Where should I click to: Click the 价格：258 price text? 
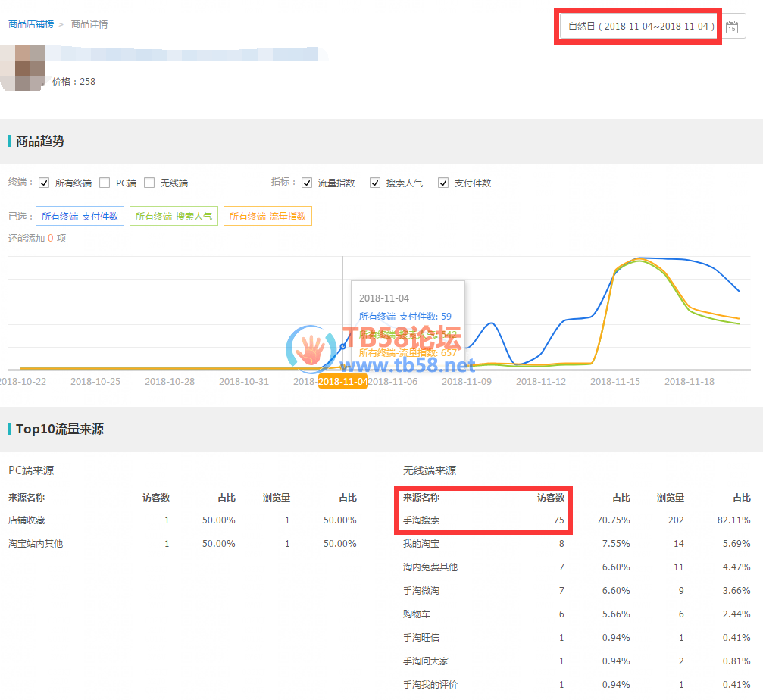pos(74,81)
